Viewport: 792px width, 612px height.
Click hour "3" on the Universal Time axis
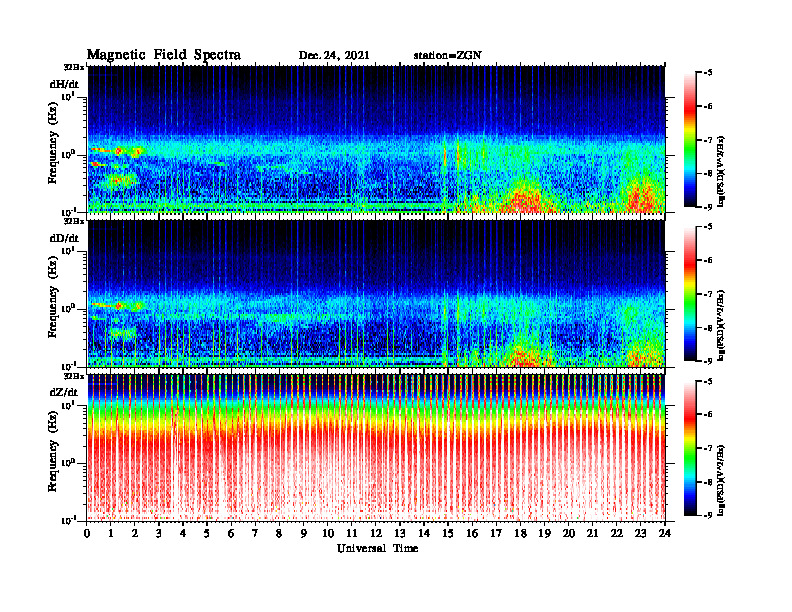[x=159, y=533]
